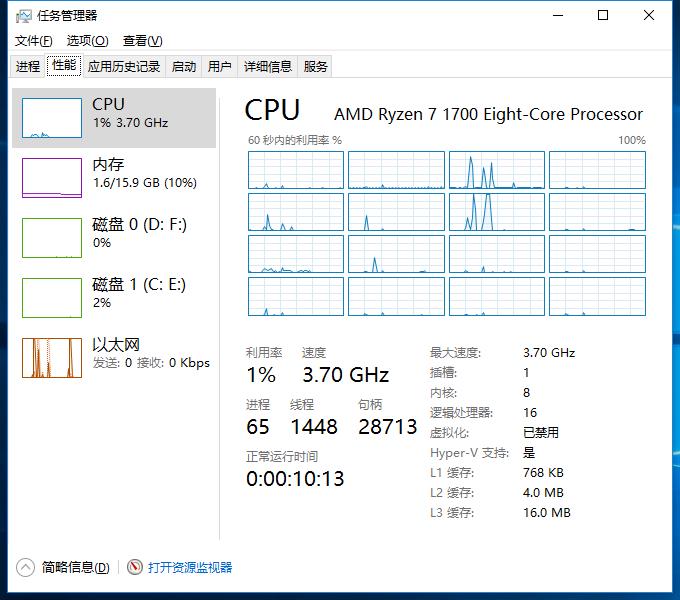Switch to the 详细信息 tab
Image resolution: width=680 pixels, height=600 pixels.
click(x=268, y=67)
